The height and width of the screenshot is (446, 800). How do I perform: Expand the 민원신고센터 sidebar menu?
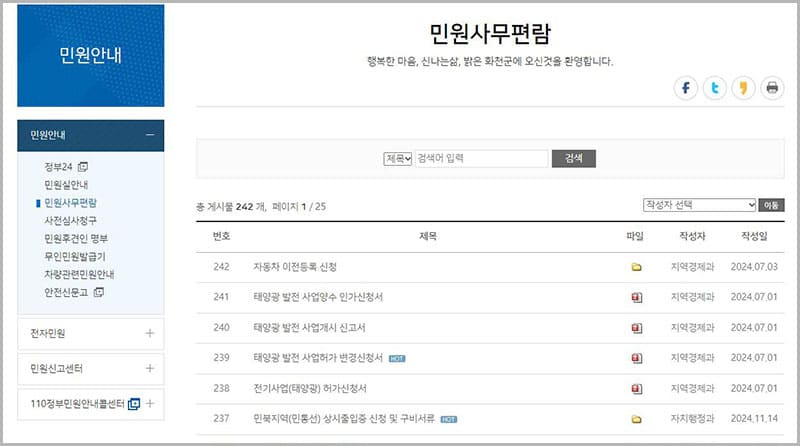tap(149, 368)
